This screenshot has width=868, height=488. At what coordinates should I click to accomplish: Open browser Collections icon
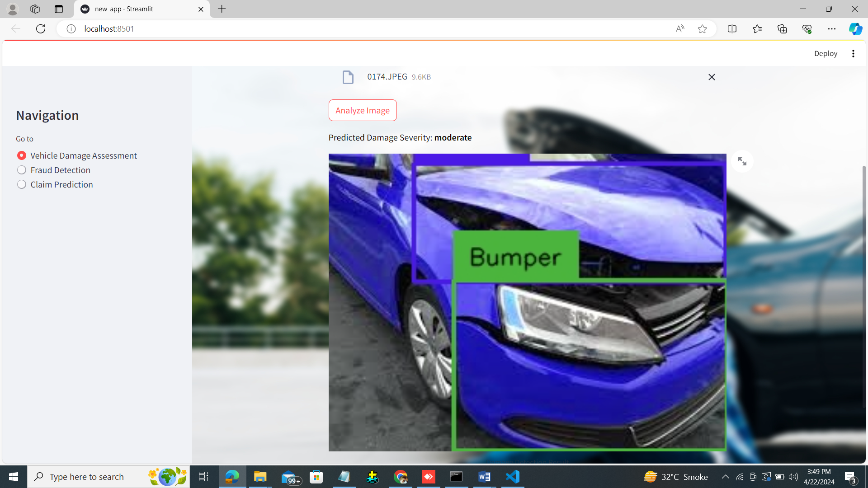click(x=782, y=29)
